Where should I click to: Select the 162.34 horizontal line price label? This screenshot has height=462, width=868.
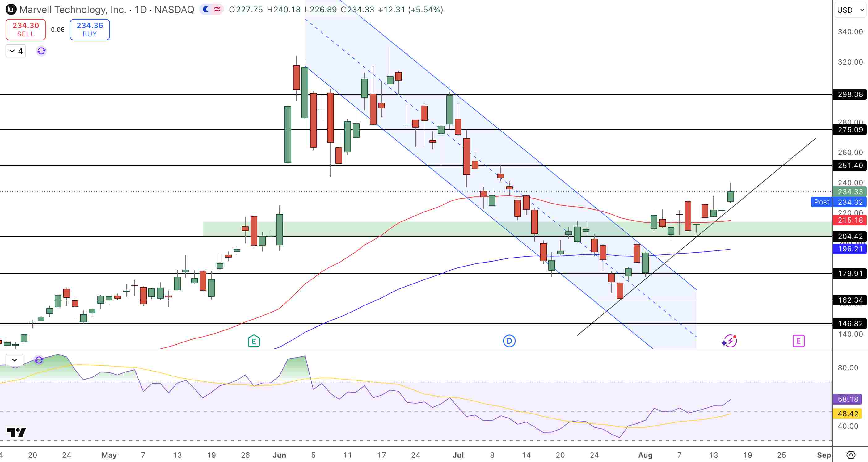[850, 300]
